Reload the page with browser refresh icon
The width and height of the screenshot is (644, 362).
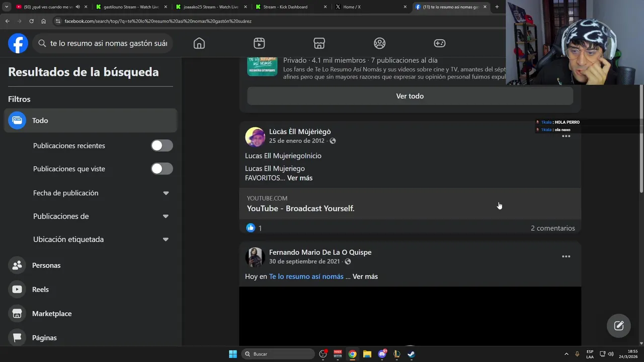[x=31, y=21]
